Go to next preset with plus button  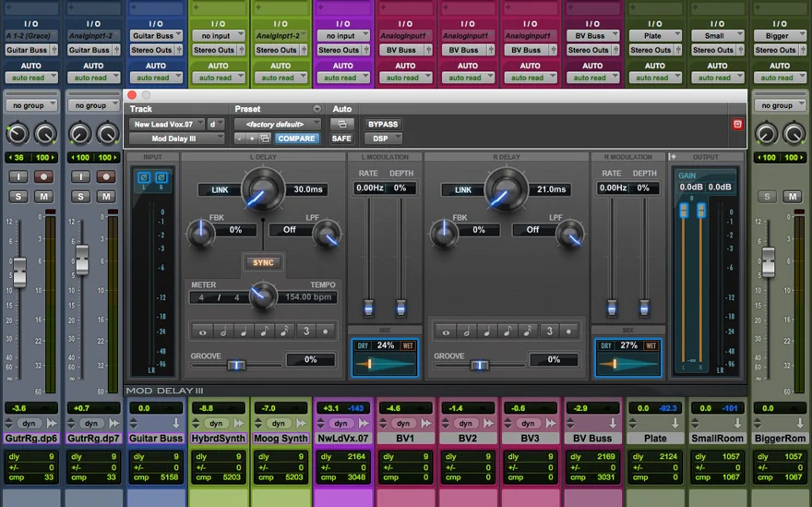252,139
